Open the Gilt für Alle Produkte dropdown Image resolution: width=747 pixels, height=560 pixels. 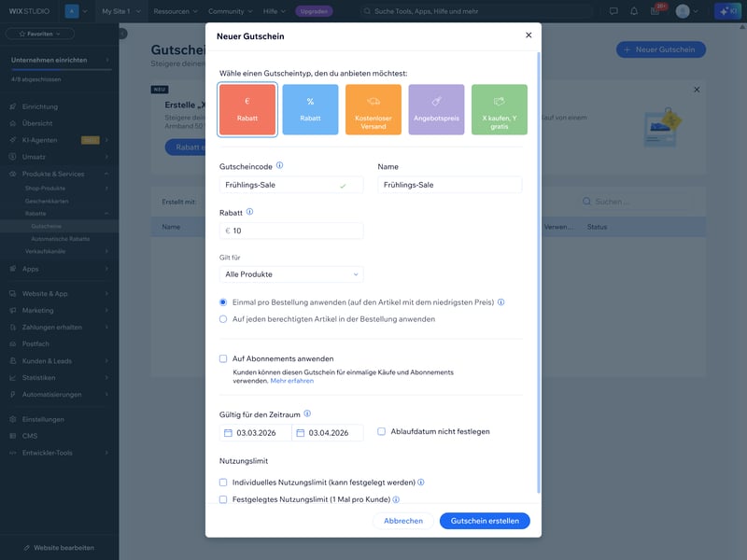pyautogui.click(x=291, y=274)
